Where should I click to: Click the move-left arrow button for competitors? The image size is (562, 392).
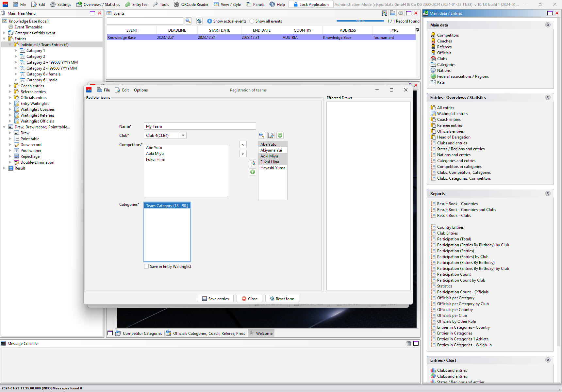243,144
